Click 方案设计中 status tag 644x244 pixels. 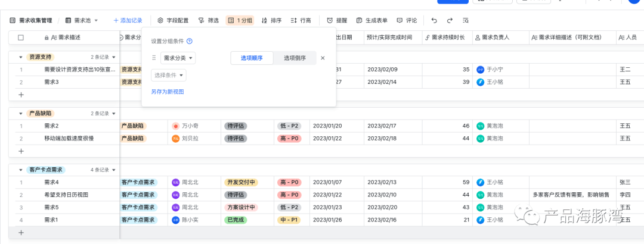point(241,208)
